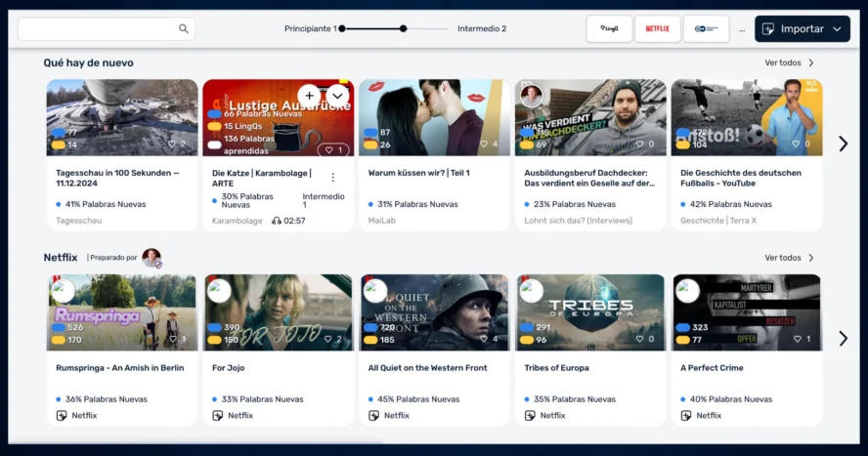The height and width of the screenshot is (456, 868).
Task: Click the Importar button
Action: point(803,28)
